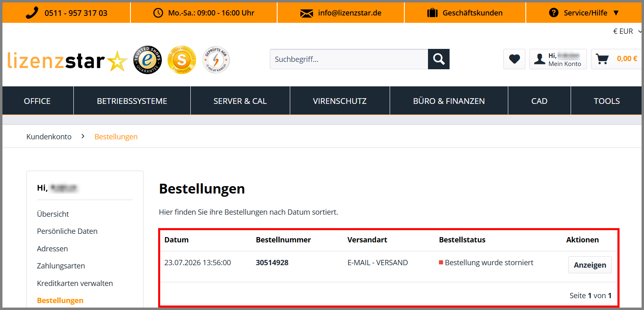Open the OFFICE category menu
The width and height of the screenshot is (644, 310).
[x=37, y=101]
